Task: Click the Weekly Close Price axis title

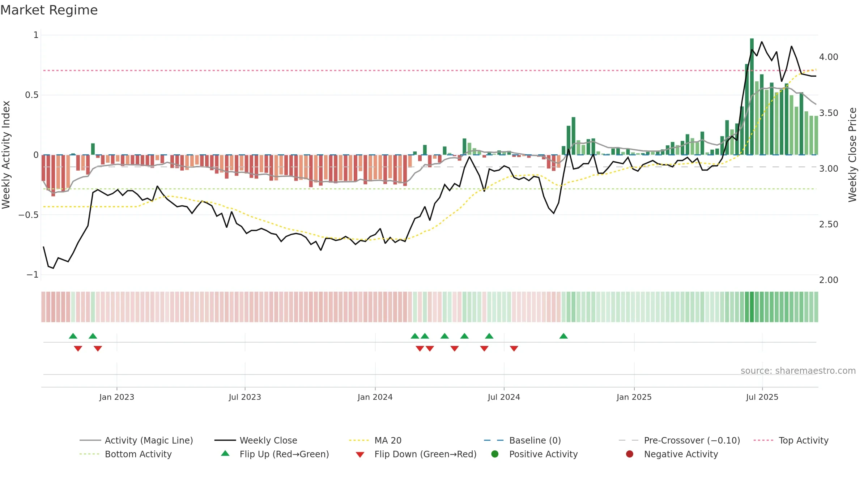Action: pos(852,155)
